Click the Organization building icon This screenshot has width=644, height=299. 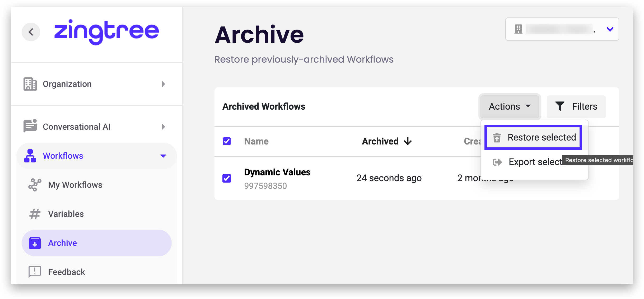pos(30,84)
